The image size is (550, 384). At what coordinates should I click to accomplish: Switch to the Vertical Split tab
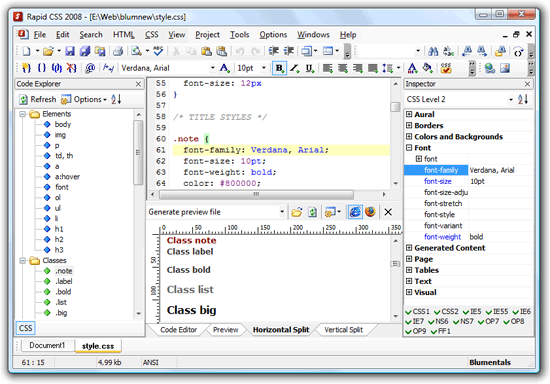click(344, 330)
